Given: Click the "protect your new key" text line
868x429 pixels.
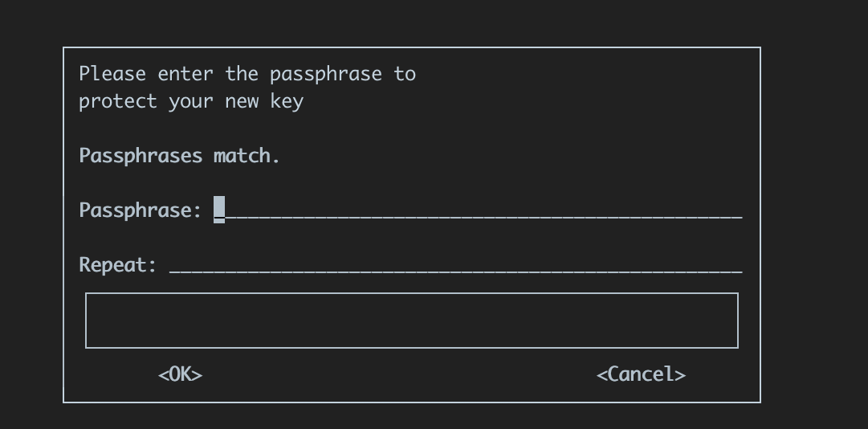Looking at the screenshot, I should pos(191,101).
